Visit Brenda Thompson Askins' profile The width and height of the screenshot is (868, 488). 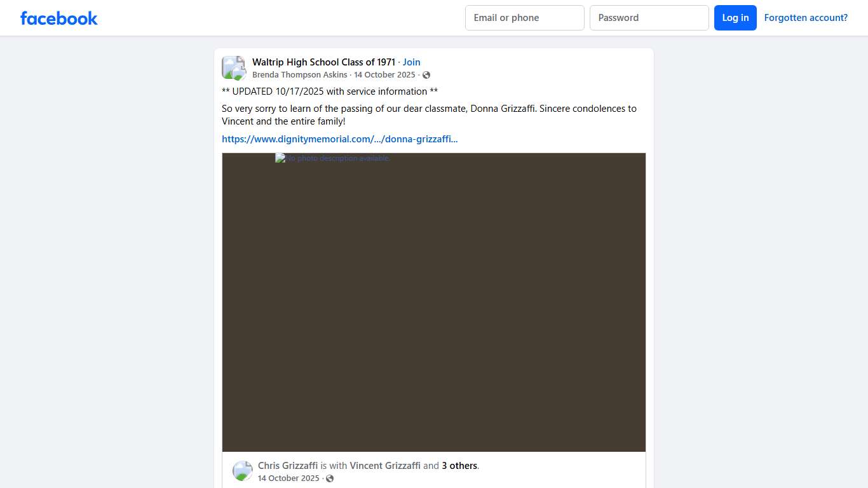(299, 75)
